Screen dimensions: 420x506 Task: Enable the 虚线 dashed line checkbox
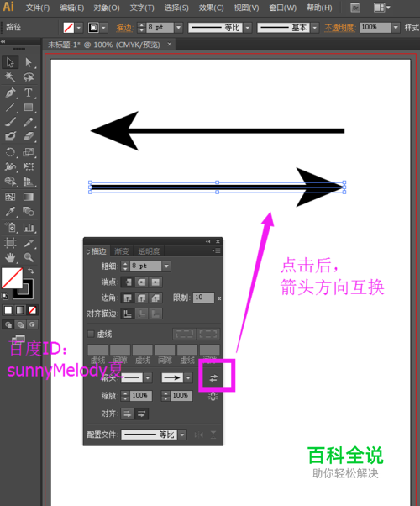(x=91, y=334)
